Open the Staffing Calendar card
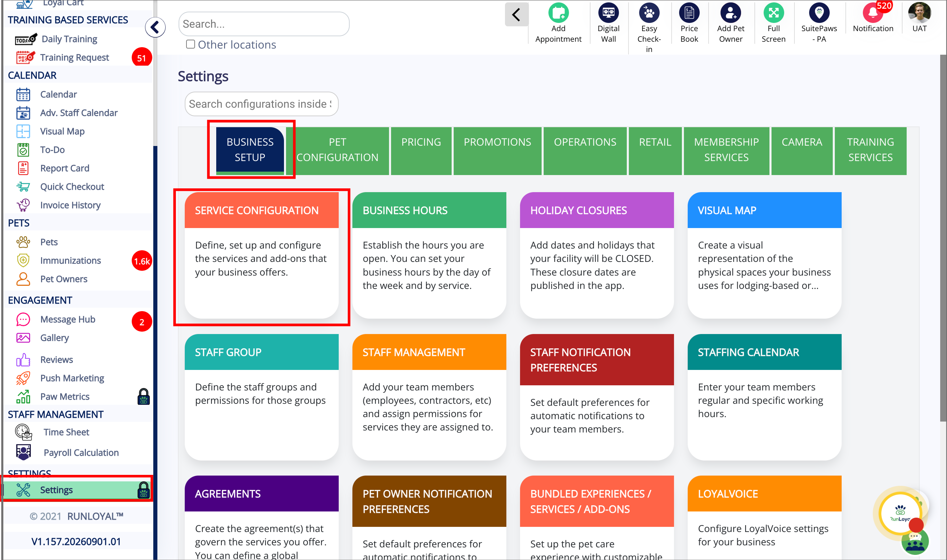 pos(764,397)
